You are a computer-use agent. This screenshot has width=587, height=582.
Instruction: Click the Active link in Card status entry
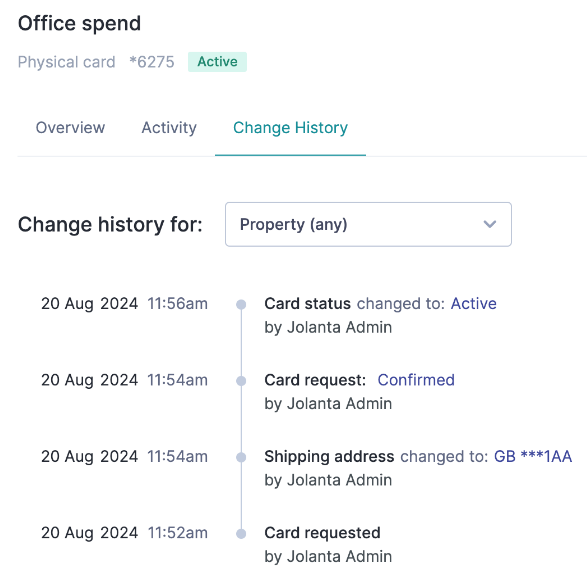pos(474,304)
